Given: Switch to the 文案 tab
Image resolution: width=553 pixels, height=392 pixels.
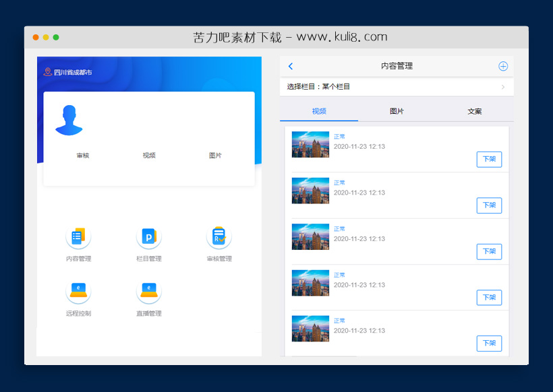Looking at the screenshot, I should click(475, 110).
